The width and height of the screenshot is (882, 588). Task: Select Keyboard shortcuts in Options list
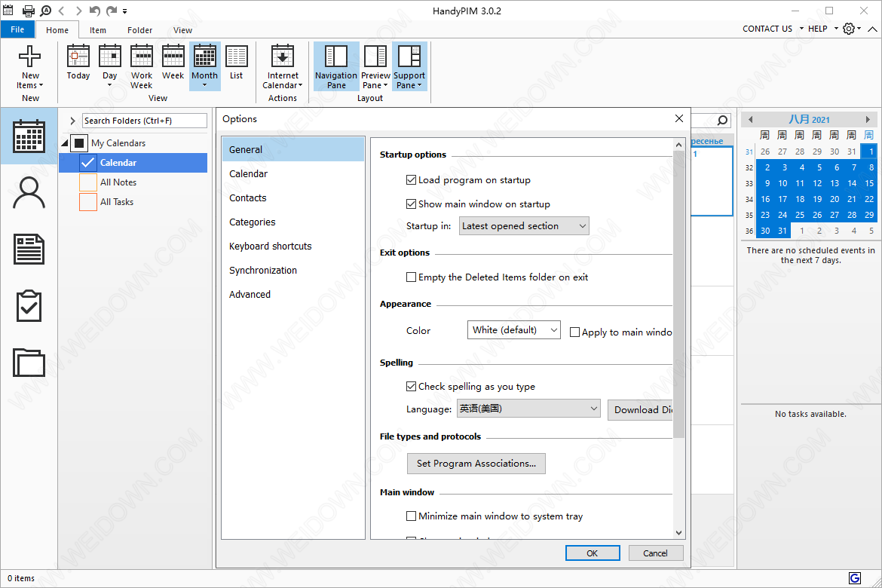pyautogui.click(x=293, y=246)
